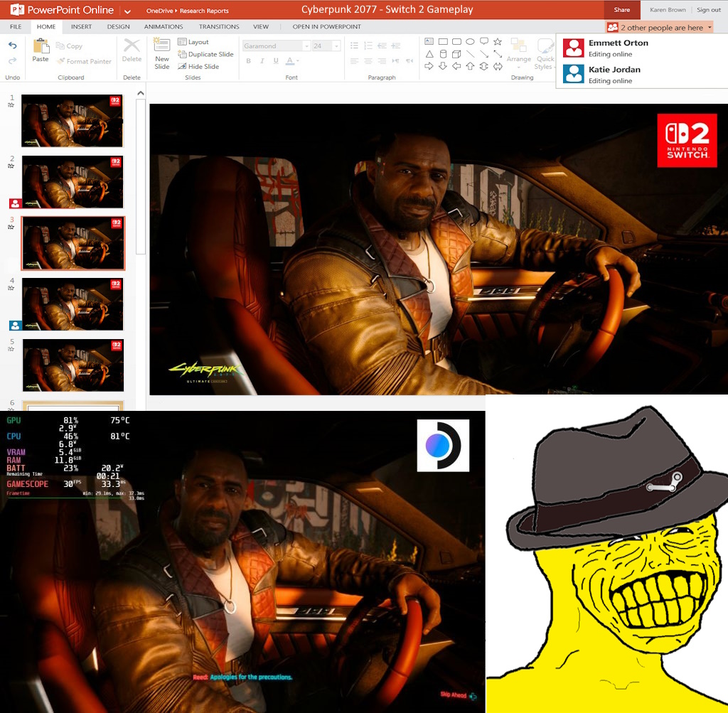Toggle numbered list

click(x=368, y=45)
